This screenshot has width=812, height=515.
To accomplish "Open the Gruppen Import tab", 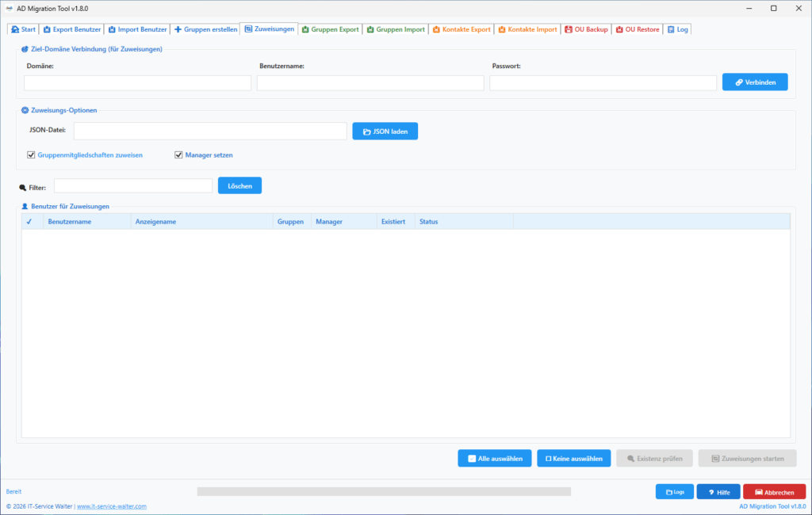I will click(x=396, y=29).
